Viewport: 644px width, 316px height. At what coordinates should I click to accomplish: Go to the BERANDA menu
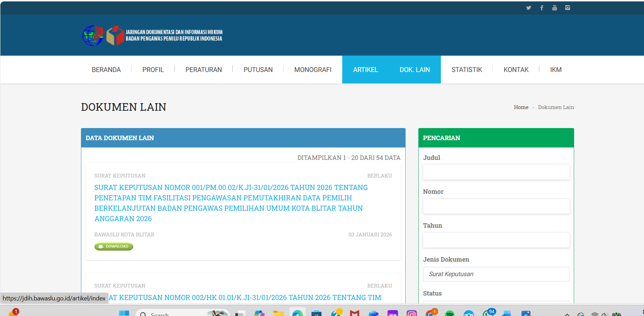click(106, 70)
